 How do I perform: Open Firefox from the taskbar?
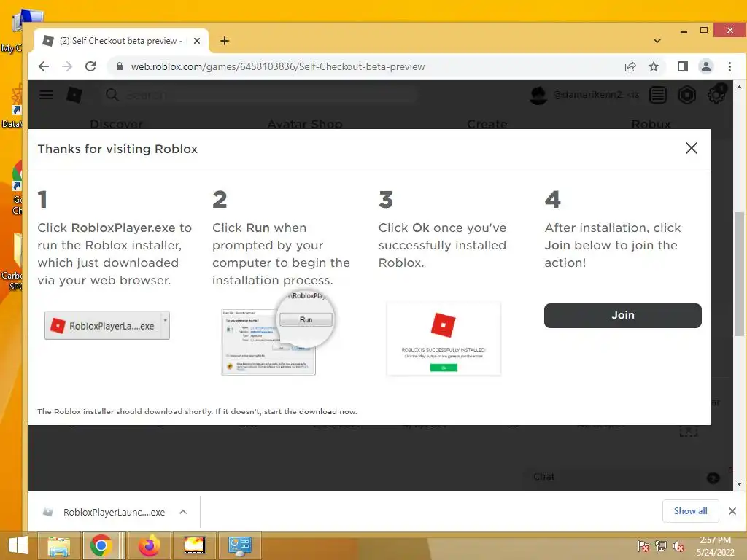pyautogui.click(x=149, y=545)
